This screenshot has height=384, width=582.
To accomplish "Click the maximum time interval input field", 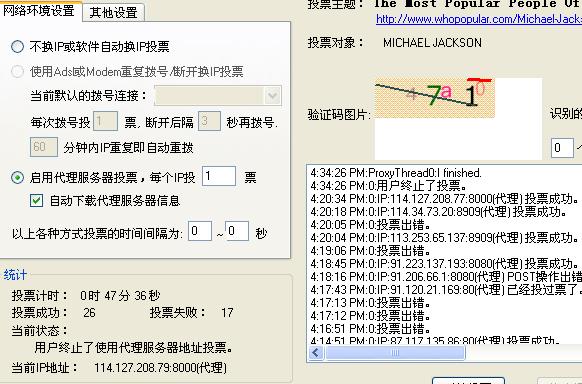I will (237, 231).
